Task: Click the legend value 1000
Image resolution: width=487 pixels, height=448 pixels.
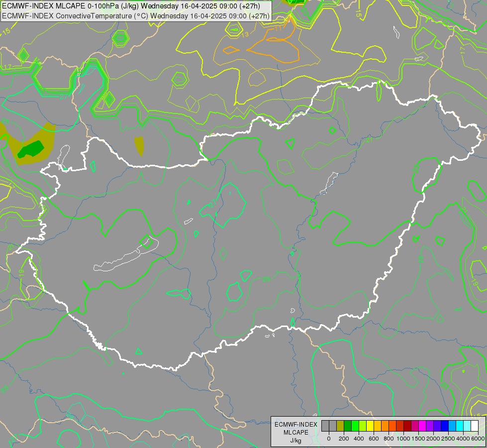Action: [403, 439]
